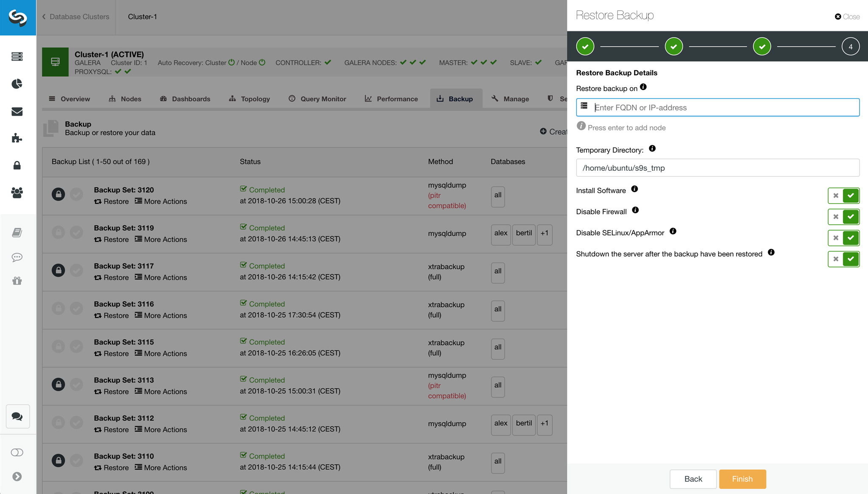Click the step 4 circle in wizard
Viewport: 868px width, 494px height.
(x=851, y=47)
